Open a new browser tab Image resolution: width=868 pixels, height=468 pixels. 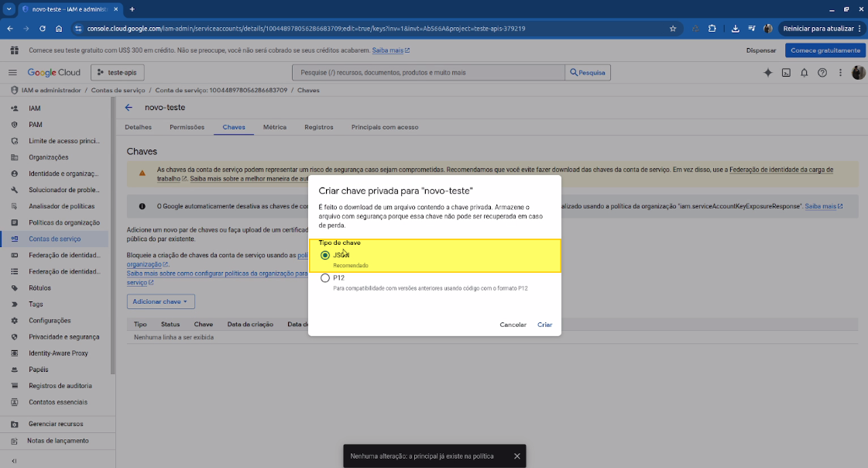[132, 9]
